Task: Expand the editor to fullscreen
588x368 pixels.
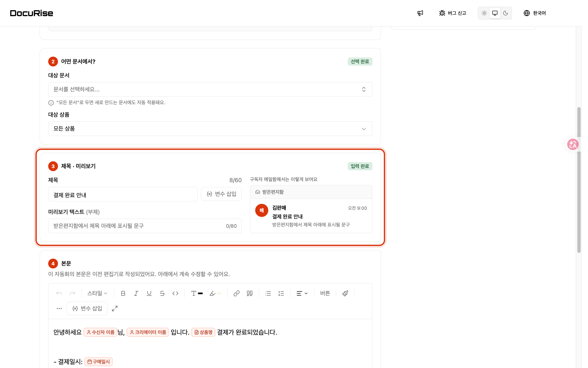Action: point(115,308)
